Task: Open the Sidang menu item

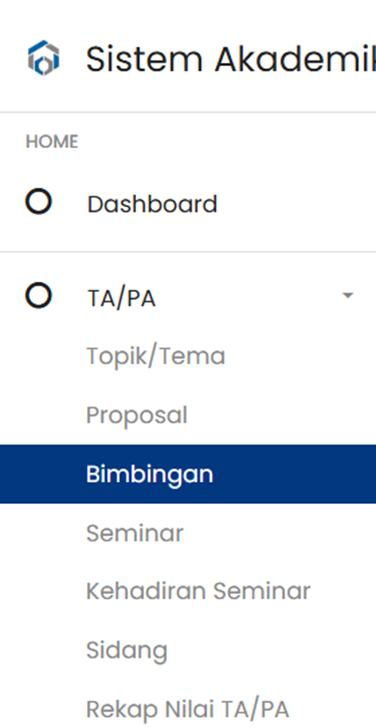Action: point(127,651)
